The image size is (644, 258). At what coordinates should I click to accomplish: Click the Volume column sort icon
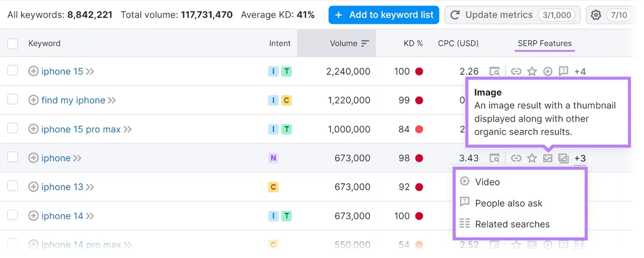365,44
